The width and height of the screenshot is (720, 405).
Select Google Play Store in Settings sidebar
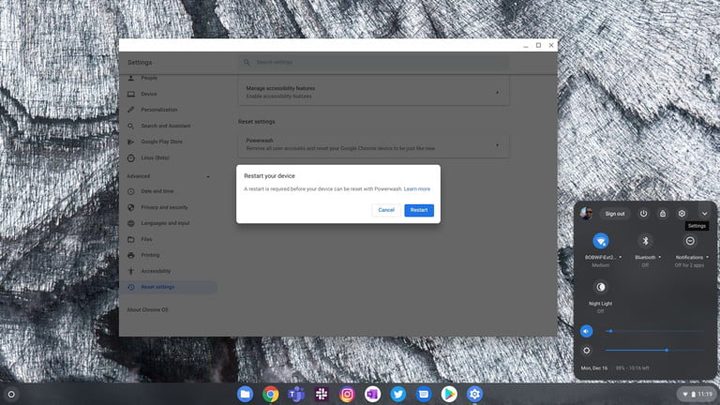pos(162,141)
